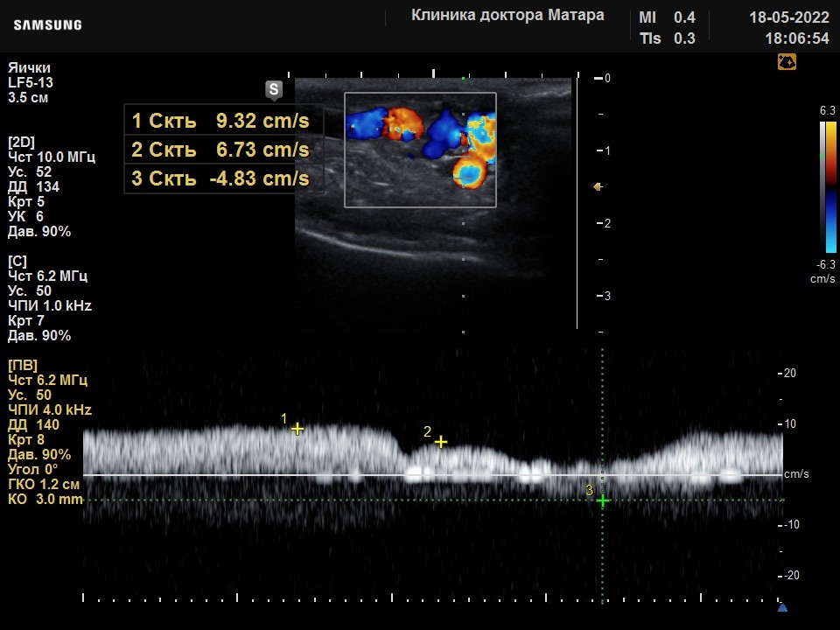
Task: Select the measurement row "3 Скть -4.83 cm/s"
Action: pyautogui.click(x=223, y=178)
